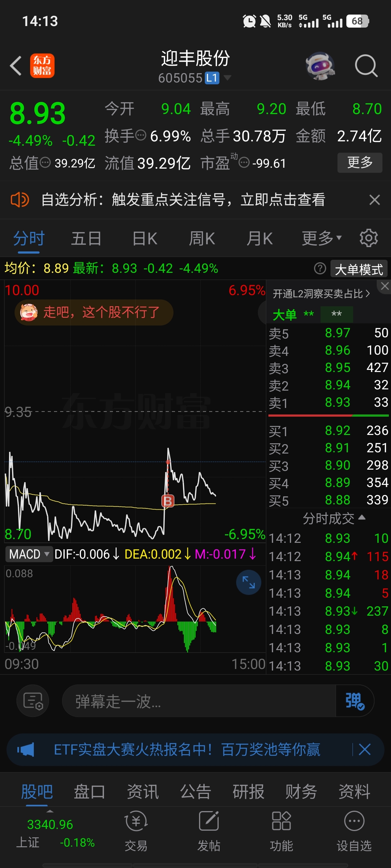This screenshot has width=391, height=868.
Task: Open the robot AI assistant avatar
Action: (x=320, y=66)
